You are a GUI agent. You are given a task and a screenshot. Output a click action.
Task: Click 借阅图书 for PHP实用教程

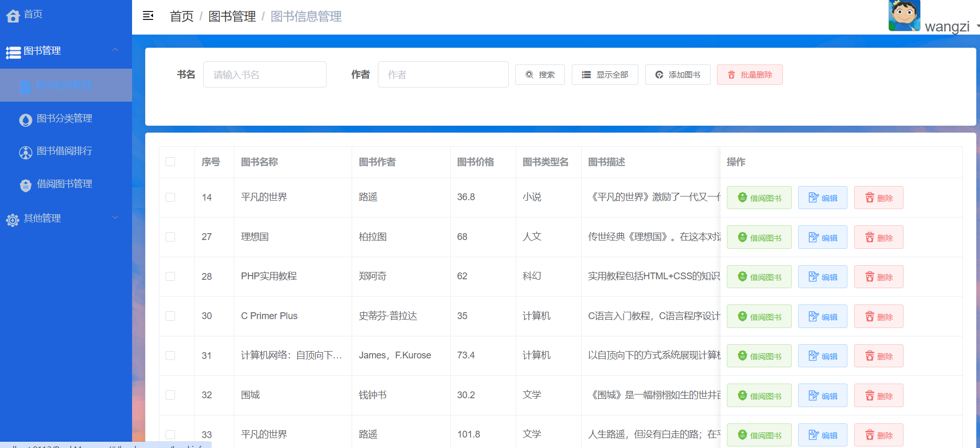click(759, 277)
